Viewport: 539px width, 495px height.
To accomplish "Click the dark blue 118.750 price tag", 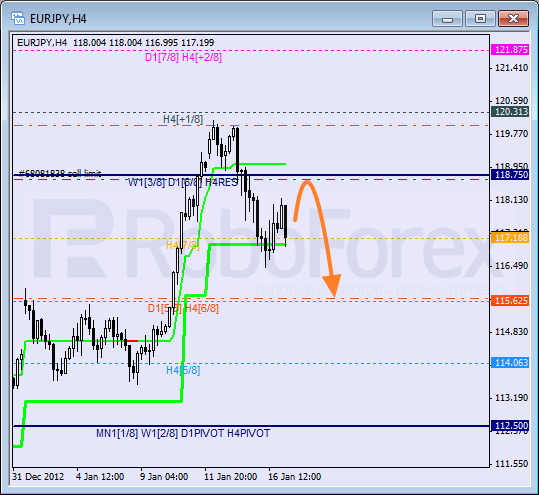I will 510,175.
